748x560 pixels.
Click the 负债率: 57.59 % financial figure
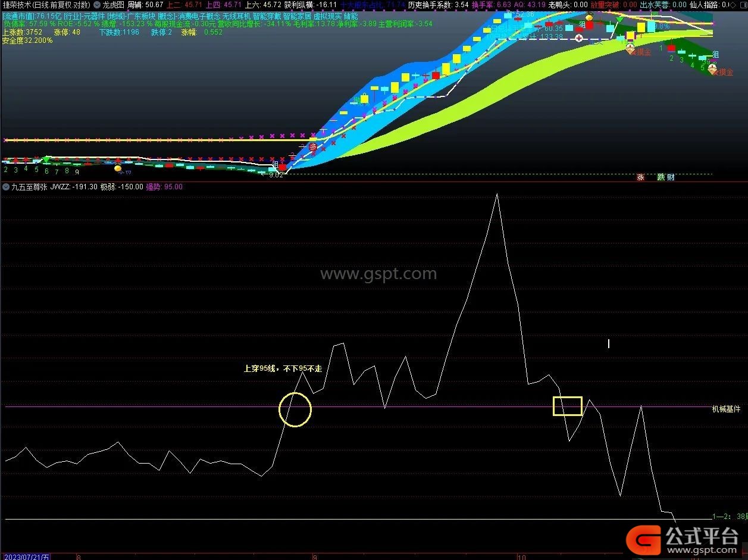coord(29,24)
